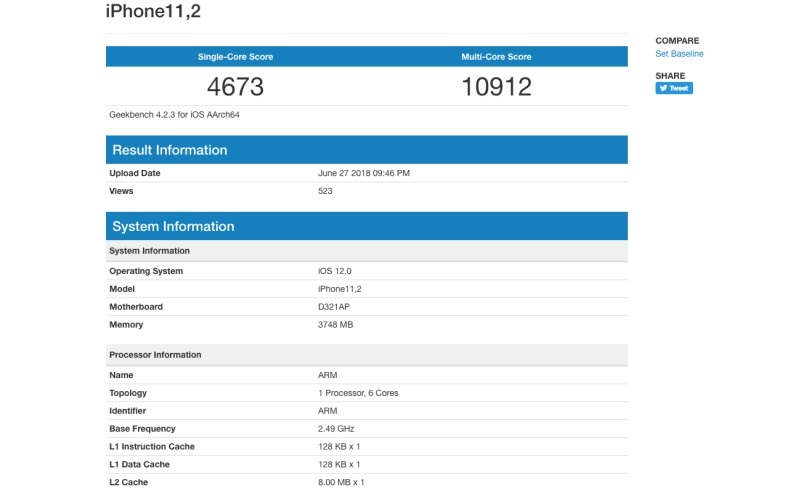Click the Upload Date label
This screenshot has width=800, height=492.
click(x=135, y=173)
